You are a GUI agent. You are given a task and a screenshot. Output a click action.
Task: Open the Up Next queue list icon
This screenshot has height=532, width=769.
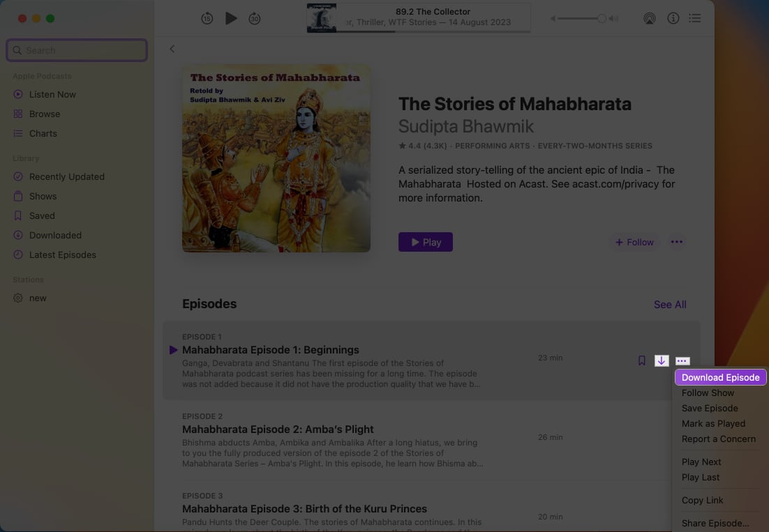click(694, 18)
